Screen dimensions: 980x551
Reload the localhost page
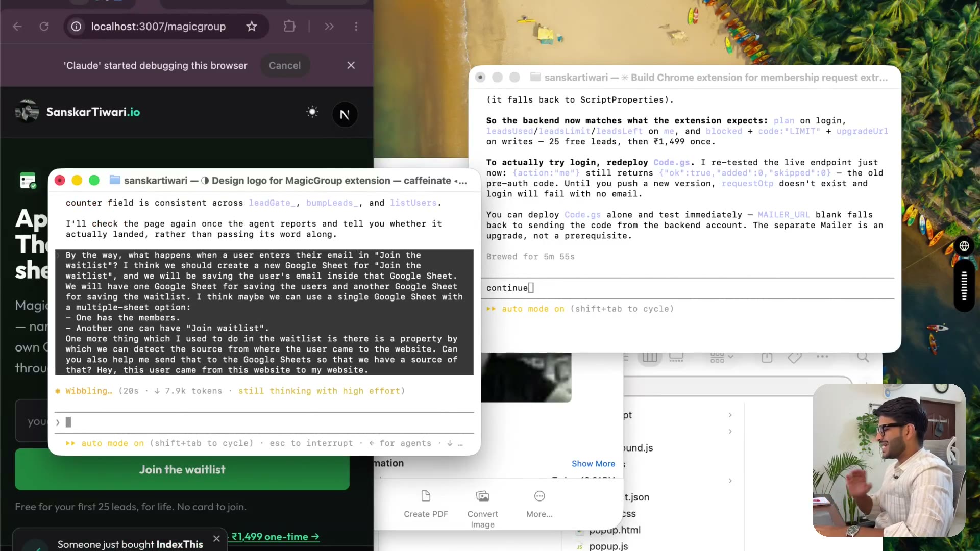[x=44, y=27]
